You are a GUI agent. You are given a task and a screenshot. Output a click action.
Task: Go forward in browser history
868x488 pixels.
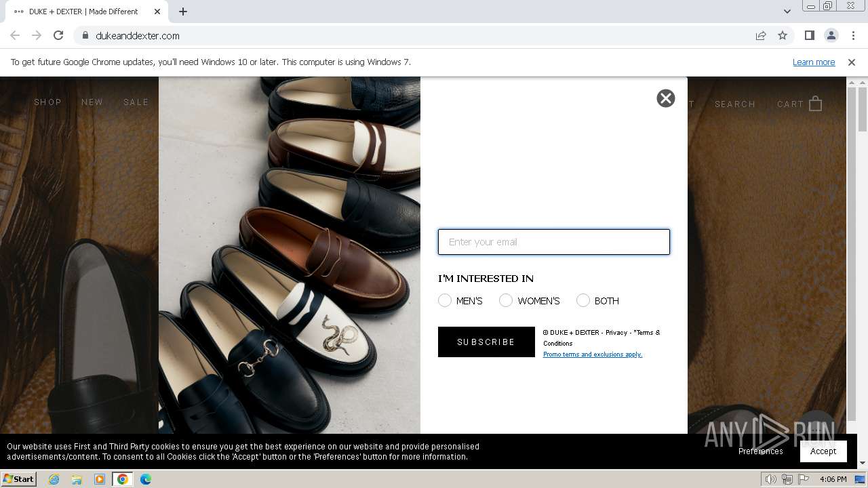[x=37, y=36]
